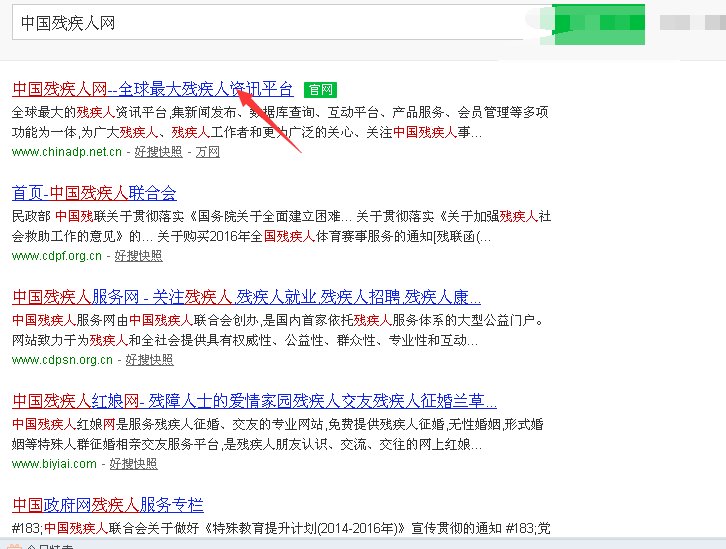Open 中国残疾人网--全球最大残疾人资讯平台 result
Viewport: 726px width, 549px height.
(153, 89)
